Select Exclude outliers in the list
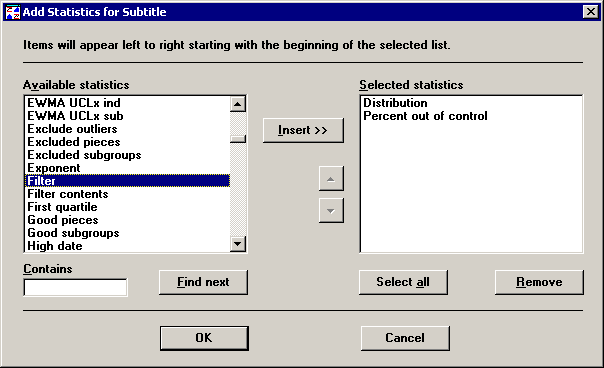 (x=128, y=129)
